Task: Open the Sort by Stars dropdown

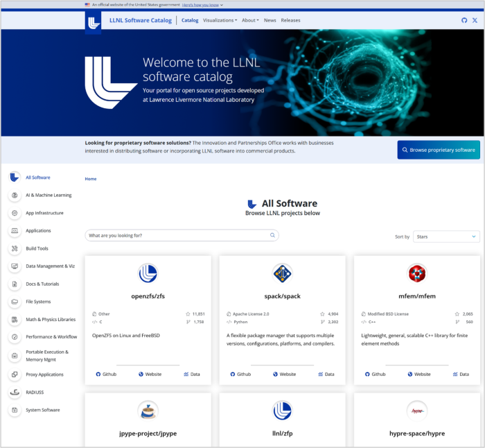Action: 446,236
